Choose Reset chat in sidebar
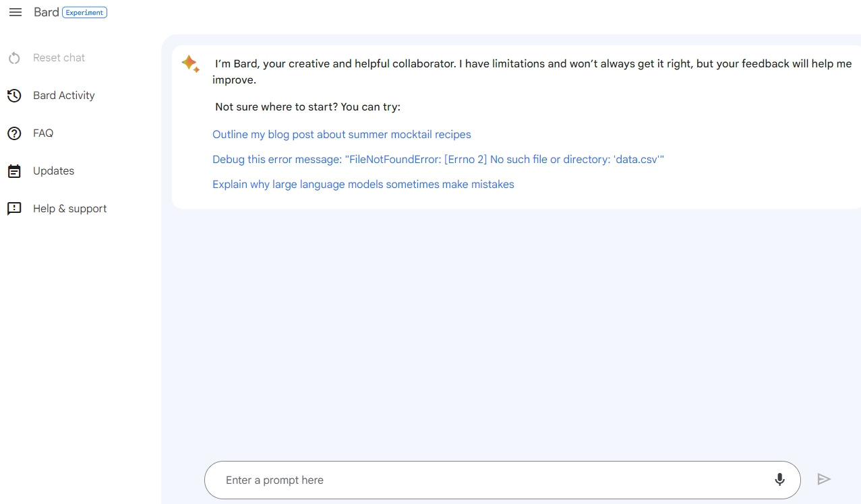This screenshot has height=504, width=861. pyautogui.click(x=59, y=58)
